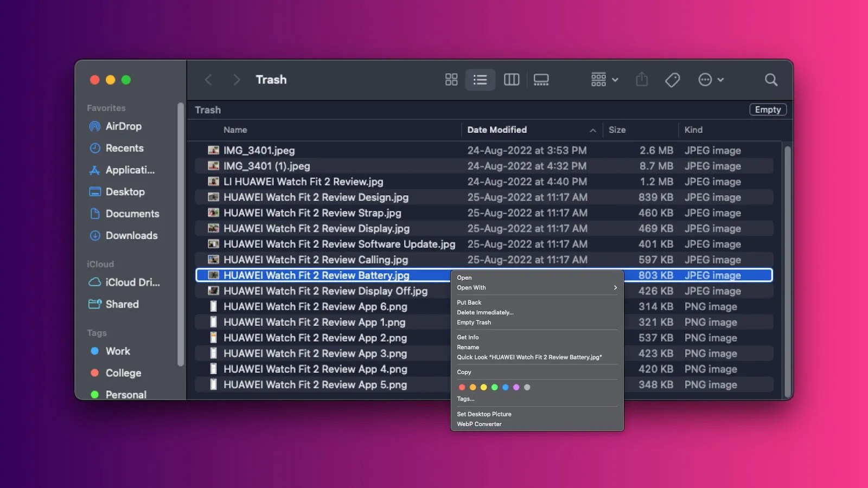Screen dimensions: 868x488
Task: Open the iCloud Drive sidebar item
Action: point(131,282)
